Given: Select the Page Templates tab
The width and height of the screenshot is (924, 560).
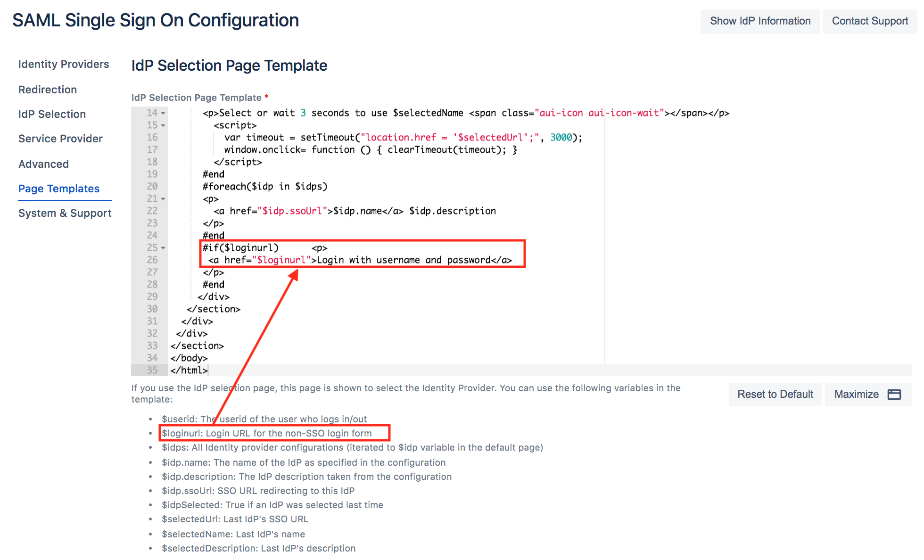Looking at the screenshot, I should point(59,189).
